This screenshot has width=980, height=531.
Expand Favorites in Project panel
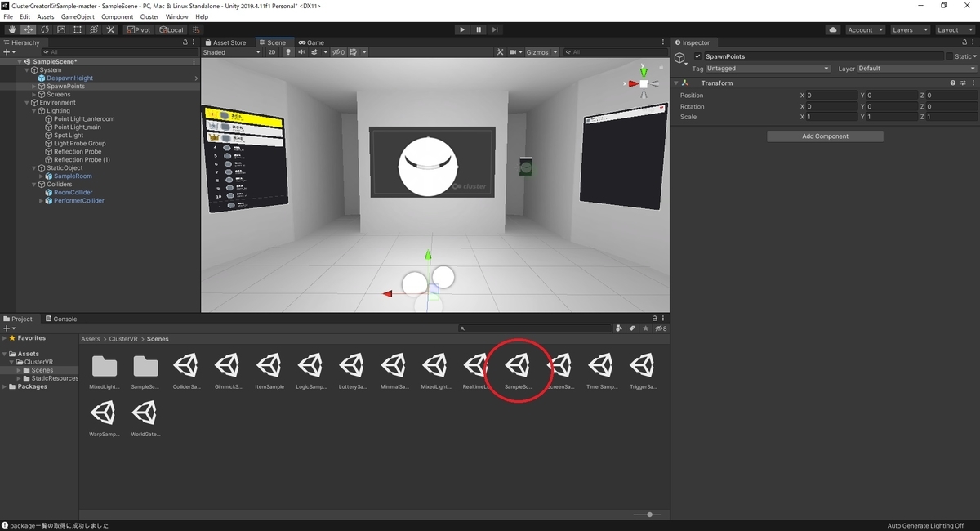point(6,338)
